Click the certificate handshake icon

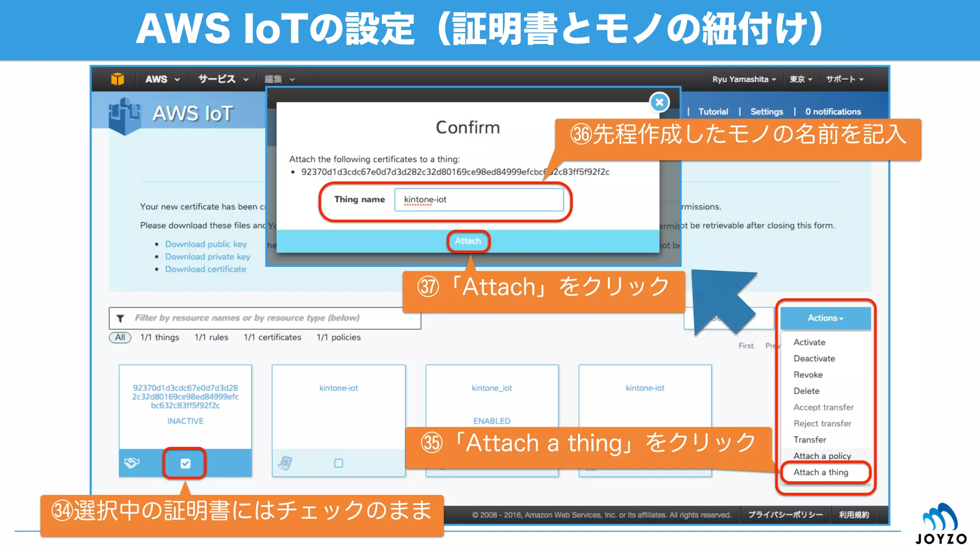click(132, 463)
